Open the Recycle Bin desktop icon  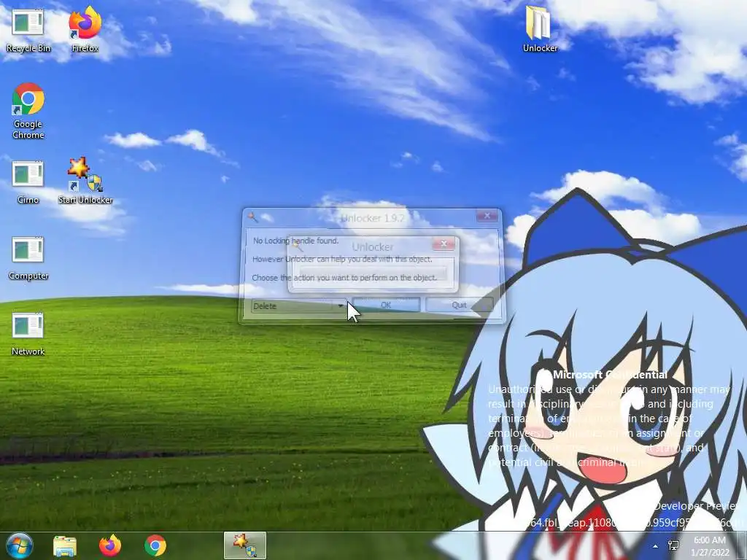point(28,30)
